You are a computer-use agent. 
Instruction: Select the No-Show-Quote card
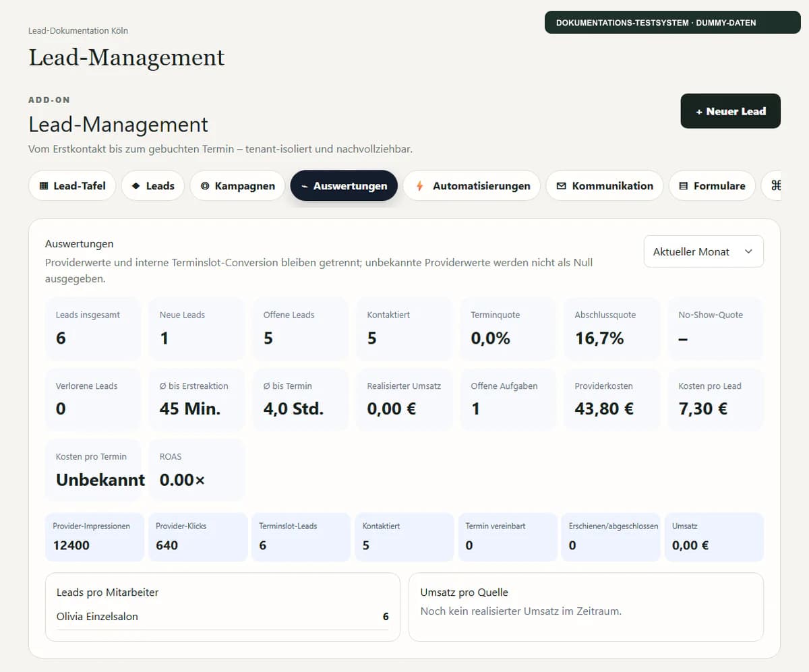tap(716, 329)
